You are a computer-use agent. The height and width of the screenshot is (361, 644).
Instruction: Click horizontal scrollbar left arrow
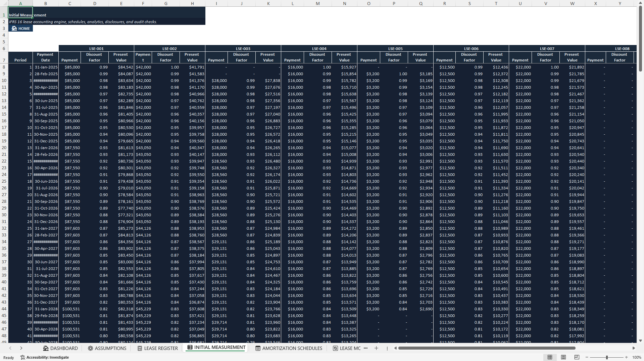[x=395, y=348]
